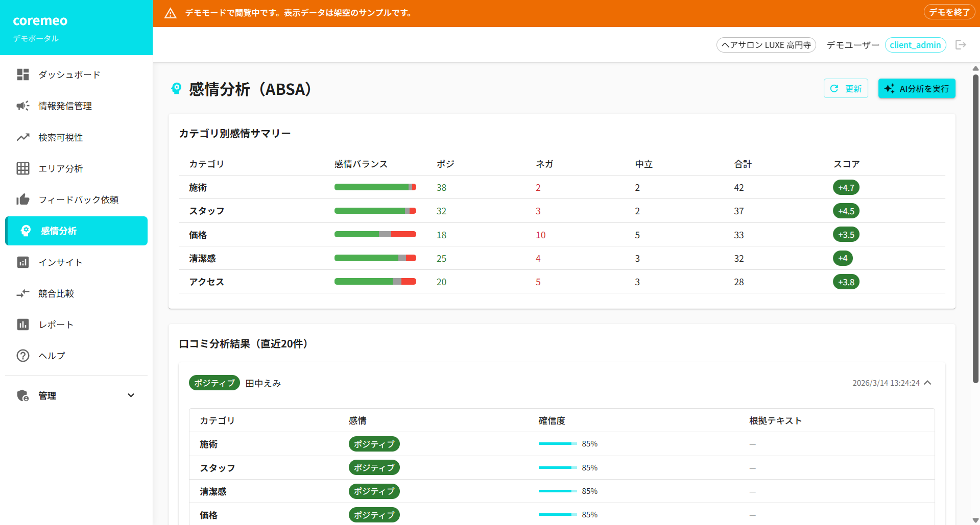Click the +4 score badge for 清潔感
The height and width of the screenshot is (525, 980).
click(x=843, y=258)
